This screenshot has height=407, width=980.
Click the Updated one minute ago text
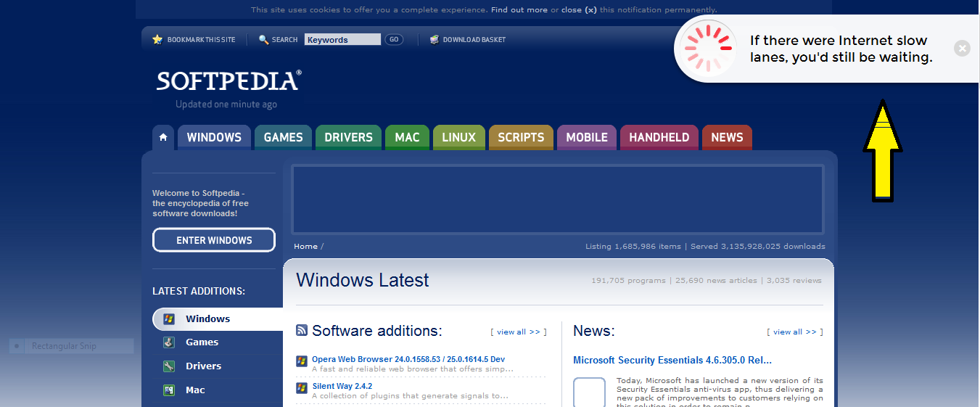click(x=226, y=104)
